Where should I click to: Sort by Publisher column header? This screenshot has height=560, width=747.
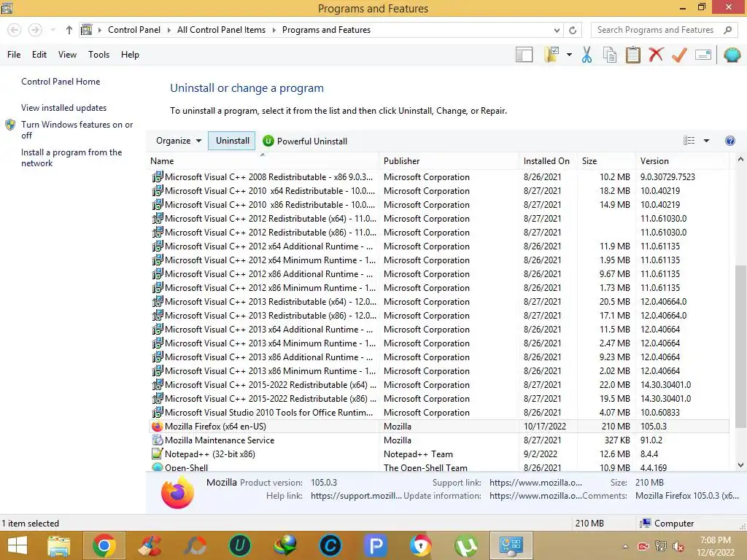(x=449, y=161)
